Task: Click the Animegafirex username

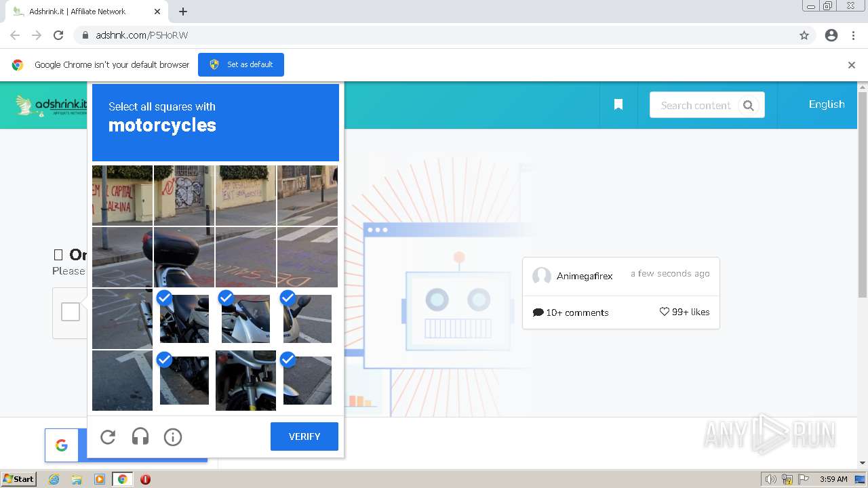Action: [x=585, y=276]
